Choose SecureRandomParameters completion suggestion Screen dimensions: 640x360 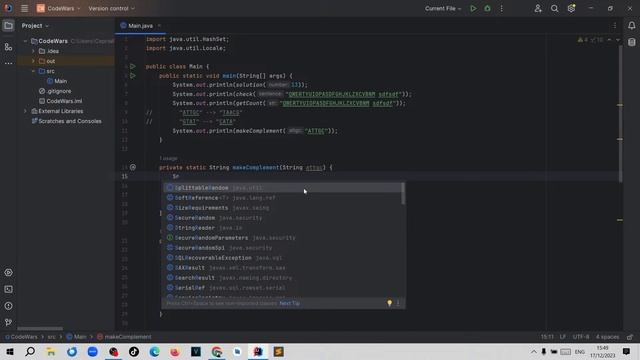[282, 238]
